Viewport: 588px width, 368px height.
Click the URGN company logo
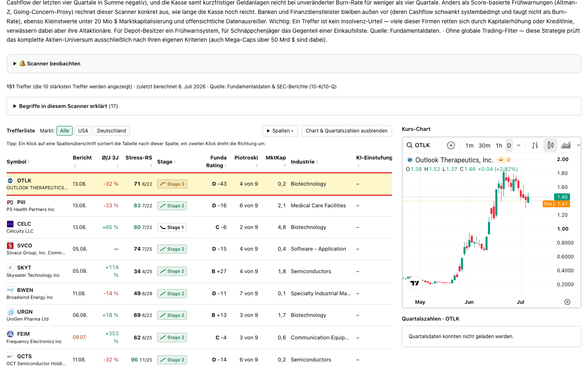point(10,312)
